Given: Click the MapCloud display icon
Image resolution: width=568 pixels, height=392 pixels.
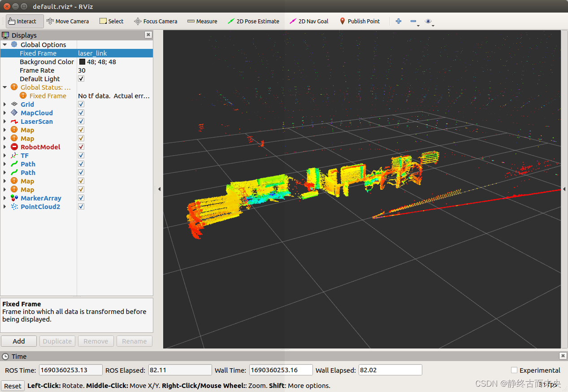Looking at the screenshot, I should [14, 113].
